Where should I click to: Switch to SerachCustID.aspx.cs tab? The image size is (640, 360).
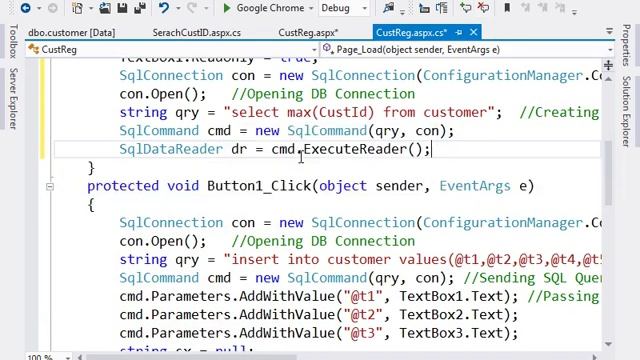(196, 33)
